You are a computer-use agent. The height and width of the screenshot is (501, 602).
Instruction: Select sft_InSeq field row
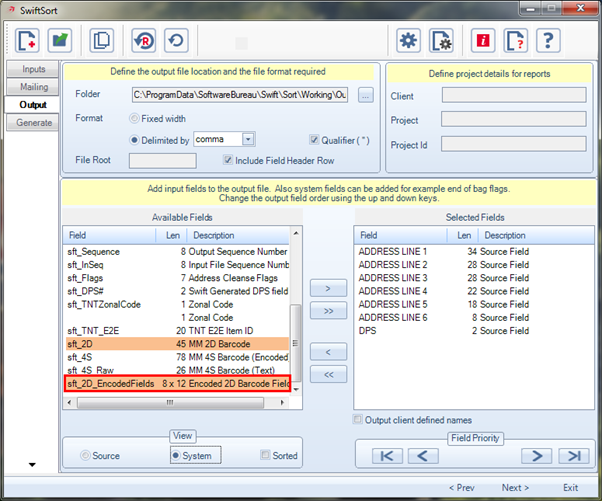[x=177, y=265]
